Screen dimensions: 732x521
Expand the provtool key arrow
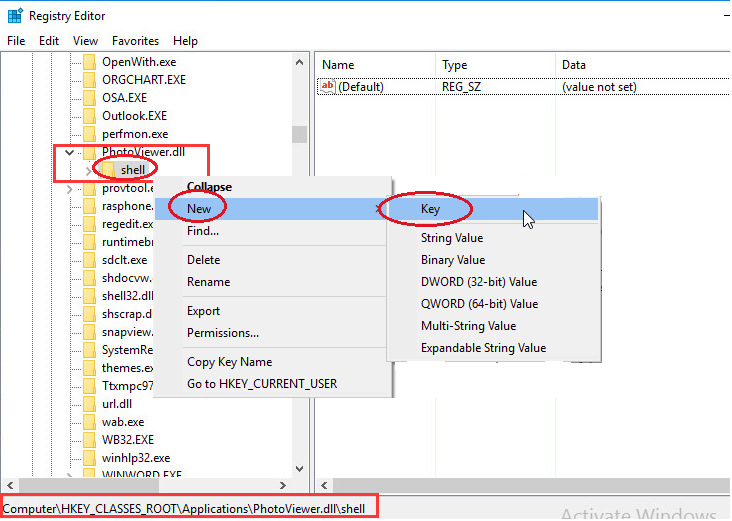click(x=69, y=189)
